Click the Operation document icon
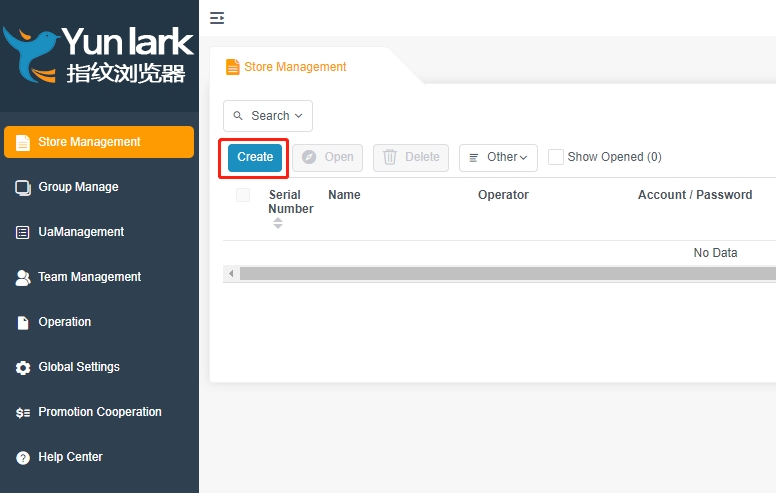 click(x=22, y=322)
